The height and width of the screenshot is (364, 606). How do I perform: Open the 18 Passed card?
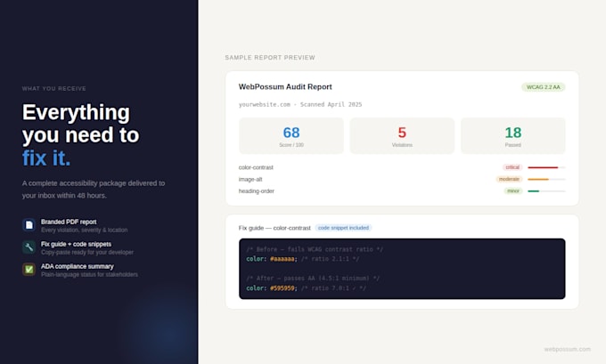point(512,136)
